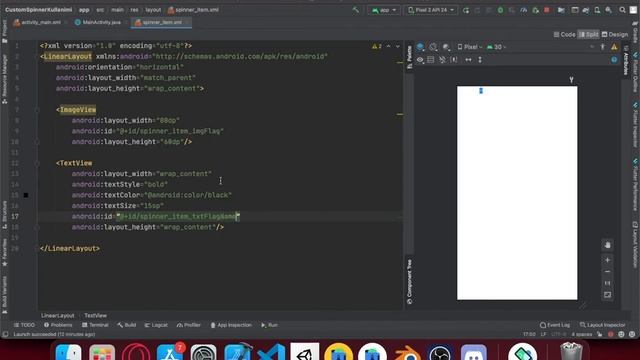This screenshot has width=640, height=360.
Task: Switch editor to Code view
Action: (x=564, y=34)
